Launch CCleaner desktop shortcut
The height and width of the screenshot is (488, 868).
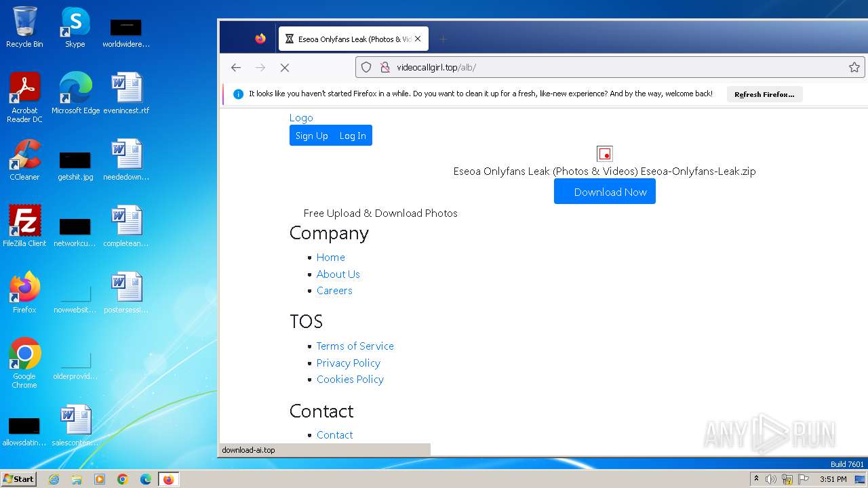(24, 160)
